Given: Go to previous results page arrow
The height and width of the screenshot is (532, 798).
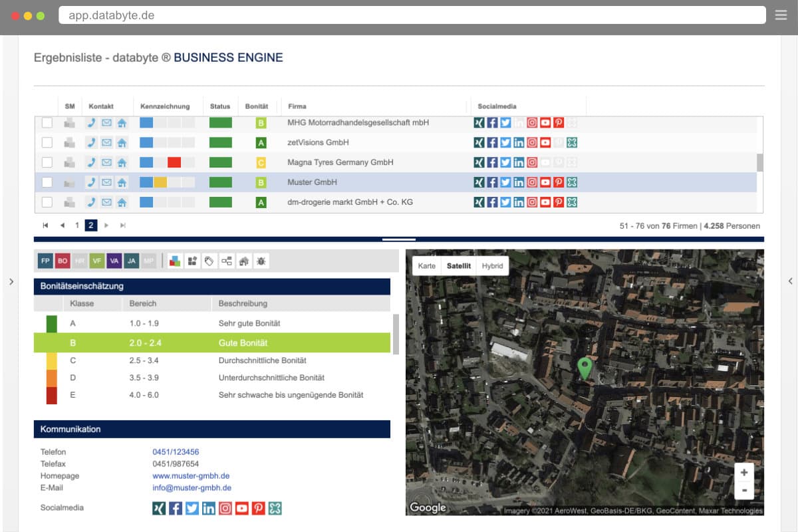Looking at the screenshot, I should tap(62, 225).
